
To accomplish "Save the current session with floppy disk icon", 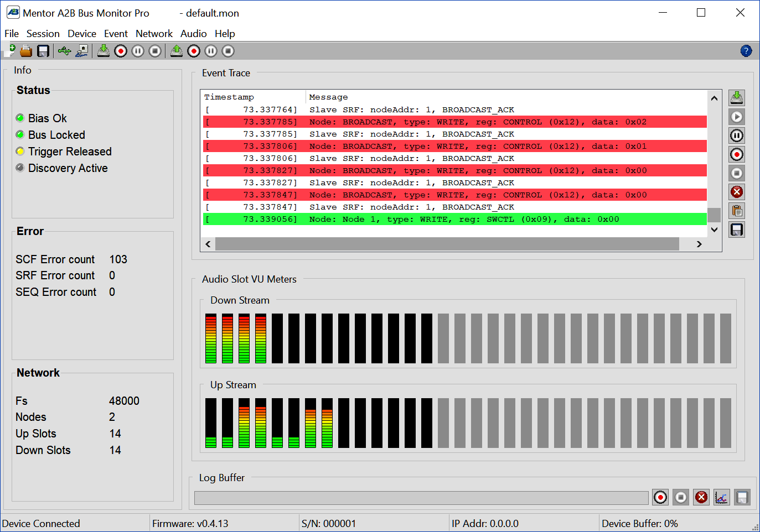I will coord(42,50).
